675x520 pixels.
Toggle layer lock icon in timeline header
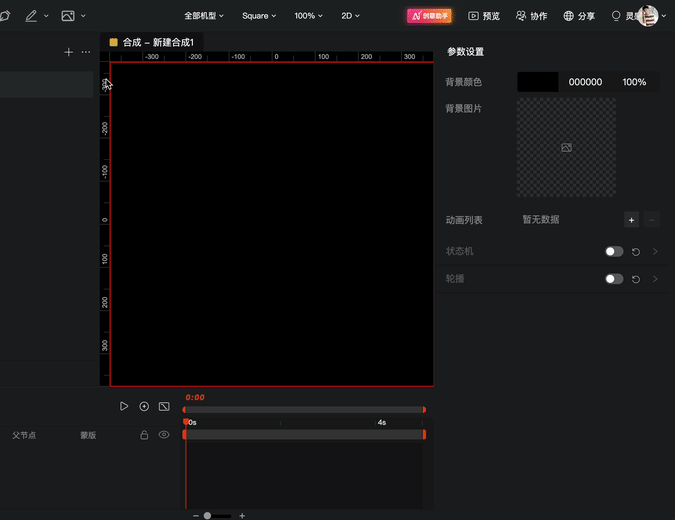click(144, 435)
